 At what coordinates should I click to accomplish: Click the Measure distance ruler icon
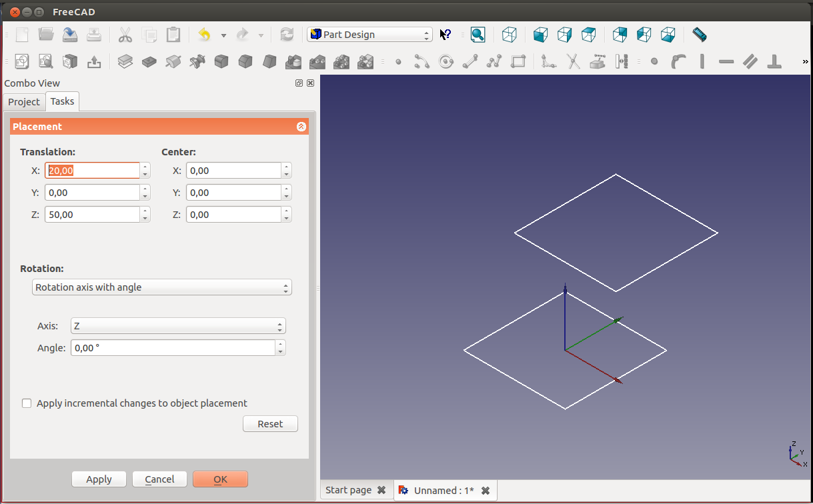point(699,35)
